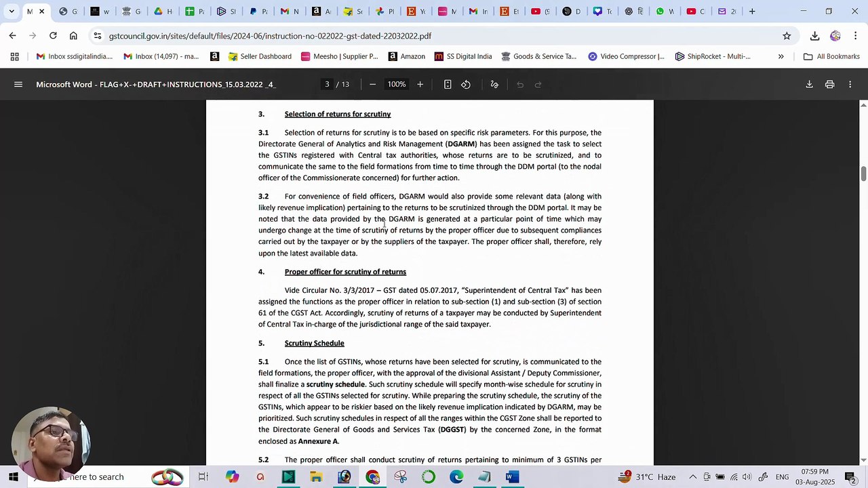The image size is (868, 488).
Task: Edit the PDF page number field
Action: tap(327, 85)
